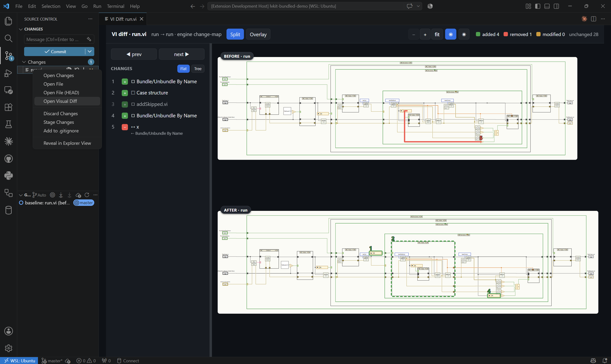
Task: Collapse the Changes group chevron
Action: pyautogui.click(x=24, y=62)
